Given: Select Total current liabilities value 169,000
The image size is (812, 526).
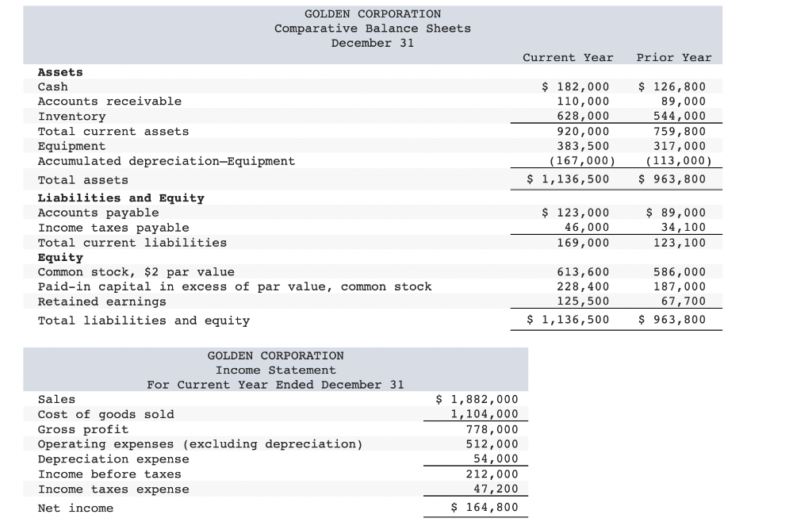Looking at the screenshot, I should (x=583, y=243).
